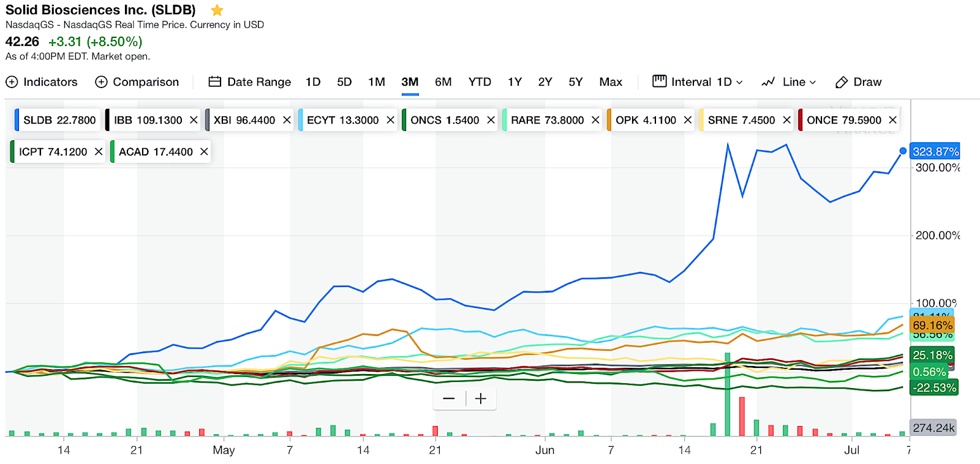Open the Date Range calendar picker
980x464 pixels.
[250, 82]
